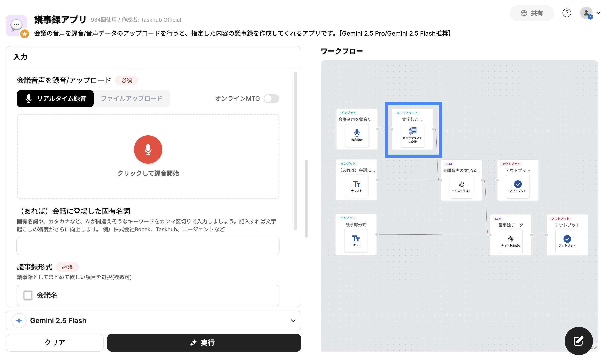This screenshot has width=616, height=364.
Task: Click the クリア button
Action: pyautogui.click(x=54, y=342)
